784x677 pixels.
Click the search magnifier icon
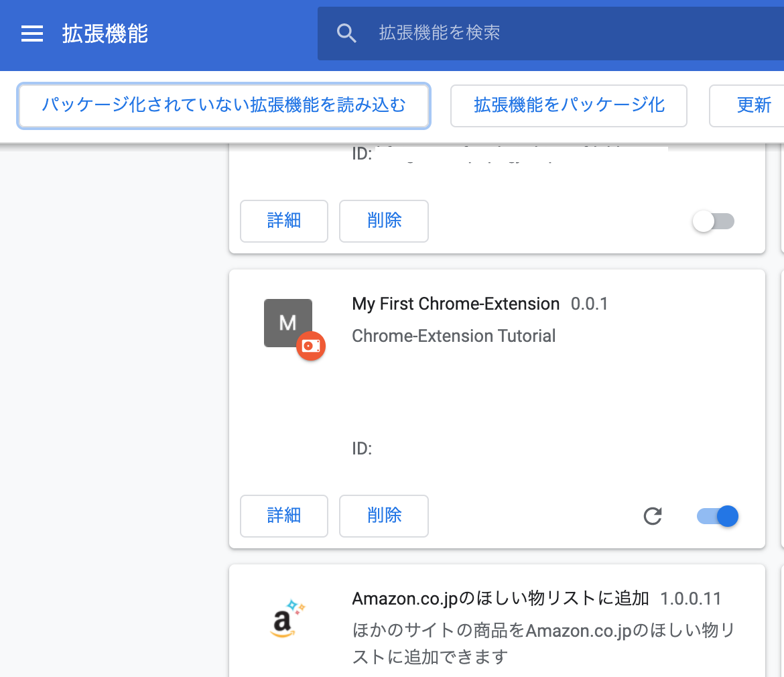pyautogui.click(x=346, y=32)
